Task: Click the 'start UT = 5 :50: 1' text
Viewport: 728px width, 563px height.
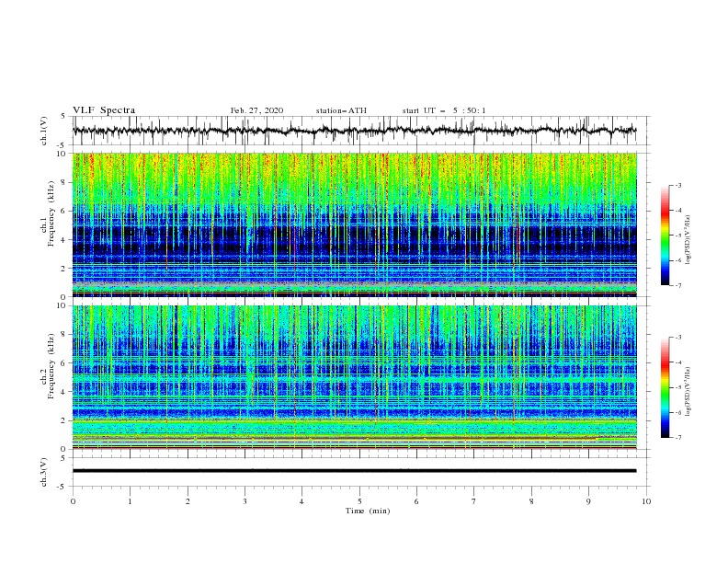Action: coord(444,110)
